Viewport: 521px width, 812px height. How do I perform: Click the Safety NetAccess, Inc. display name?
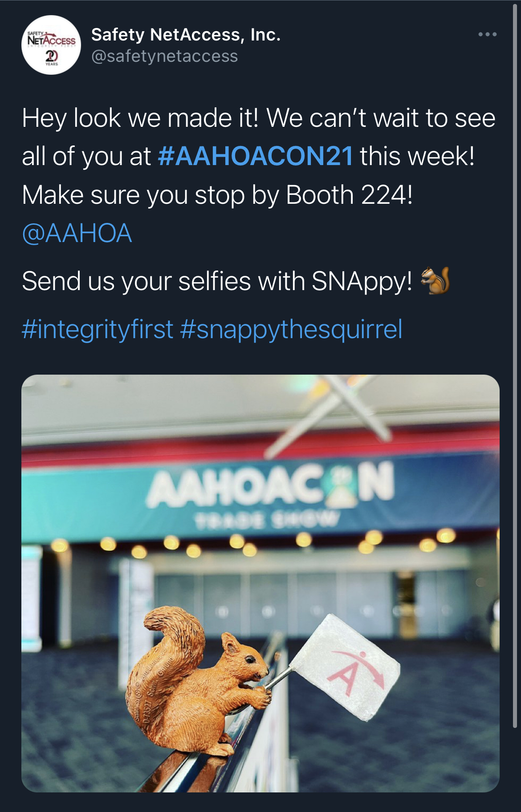[x=186, y=35]
